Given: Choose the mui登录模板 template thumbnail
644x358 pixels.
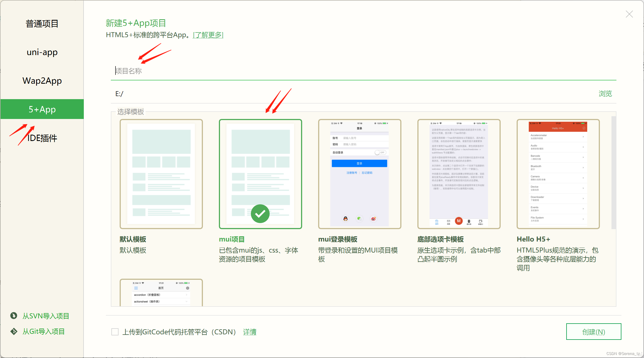Looking at the screenshot, I should [x=360, y=174].
